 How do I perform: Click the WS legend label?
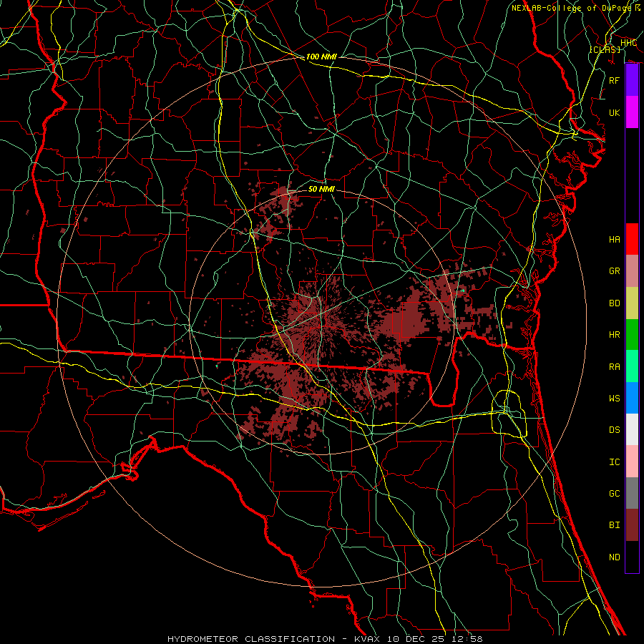[615, 399]
